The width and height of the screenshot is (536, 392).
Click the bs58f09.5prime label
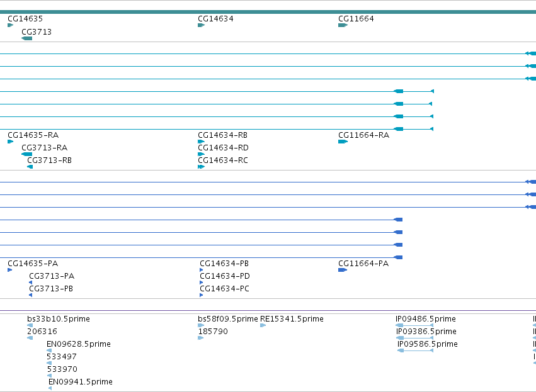click(228, 319)
